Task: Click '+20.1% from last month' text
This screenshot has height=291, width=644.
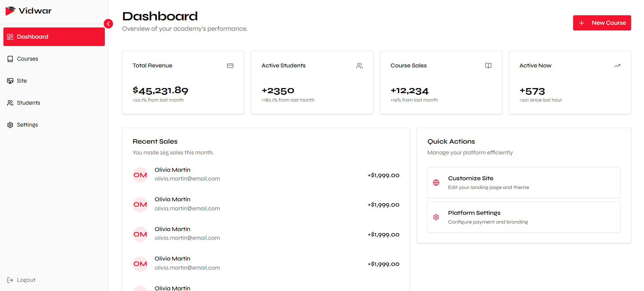Action: click(x=158, y=100)
